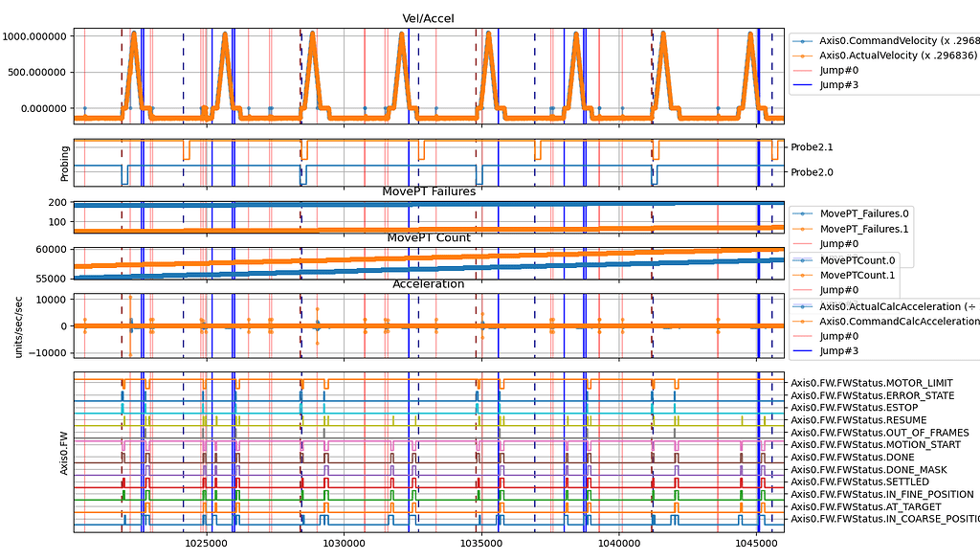Click the units/sec/sec y-axis label
This screenshot has height=560, width=980.
point(19,325)
